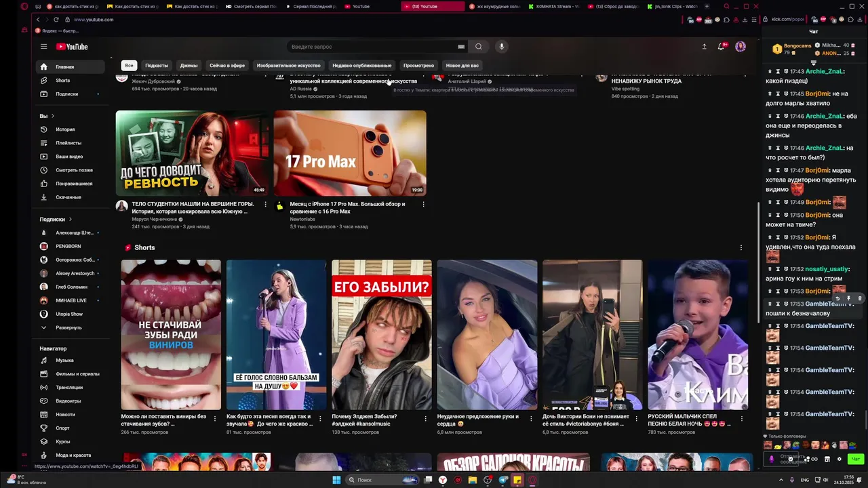The image size is (868, 488).
Task: Expand the Вы section chevron
Action: pos(54,116)
